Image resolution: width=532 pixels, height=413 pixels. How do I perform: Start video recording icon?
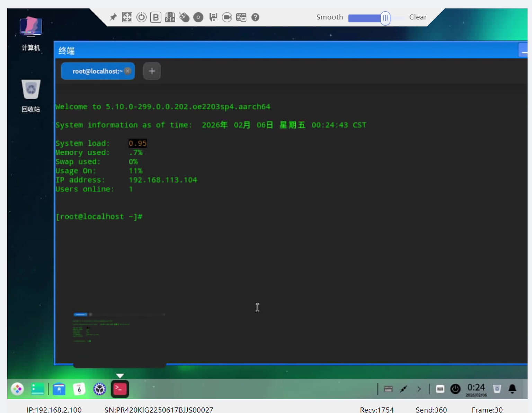click(x=227, y=17)
